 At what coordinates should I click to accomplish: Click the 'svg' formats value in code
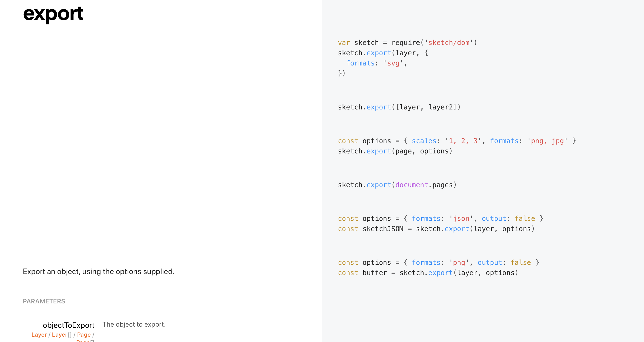pyautogui.click(x=393, y=63)
